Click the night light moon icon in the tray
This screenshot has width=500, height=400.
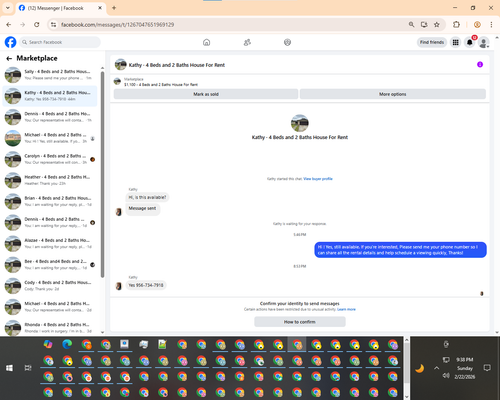click(420, 368)
